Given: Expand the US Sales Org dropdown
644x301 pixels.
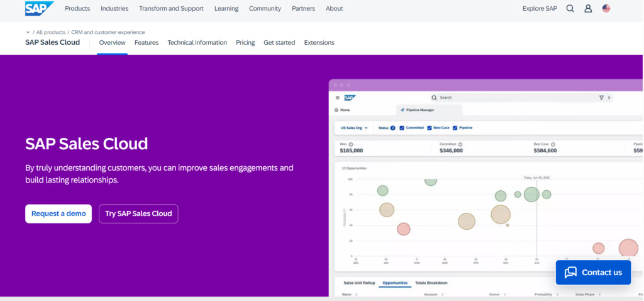Looking at the screenshot, I should coord(354,128).
